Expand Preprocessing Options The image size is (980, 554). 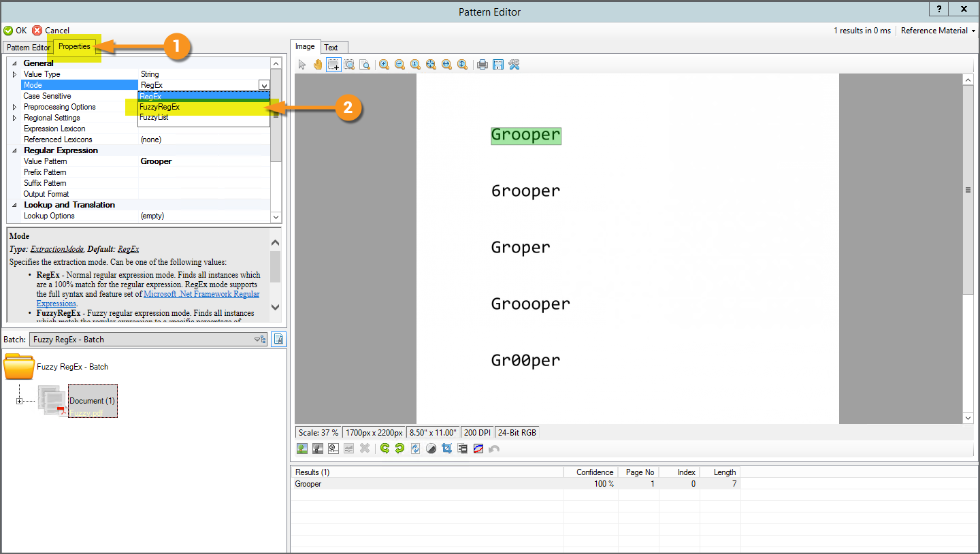(15, 107)
